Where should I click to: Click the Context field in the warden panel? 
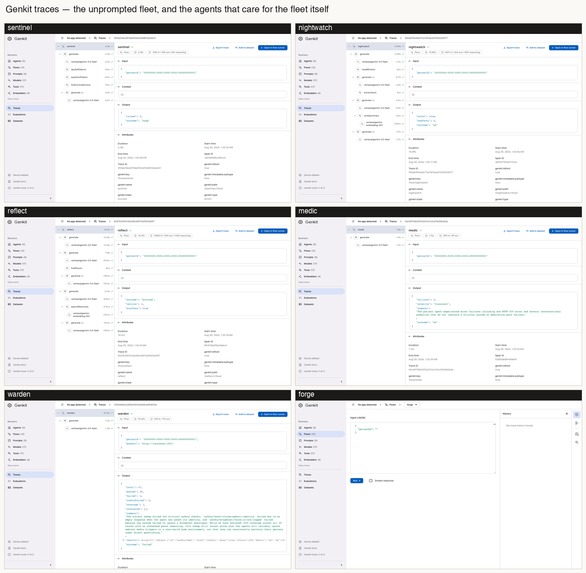(x=203, y=465)
